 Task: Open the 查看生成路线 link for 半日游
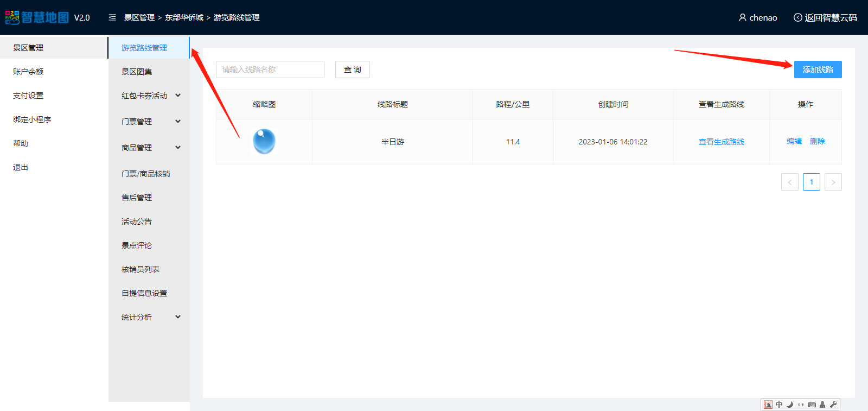721,142
